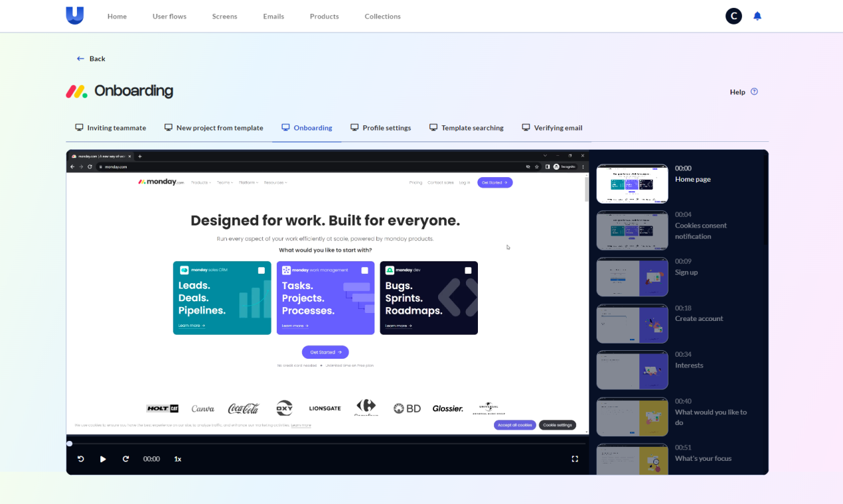
Task: Open the user avatar labeled C
Action: tap(733, 16)
